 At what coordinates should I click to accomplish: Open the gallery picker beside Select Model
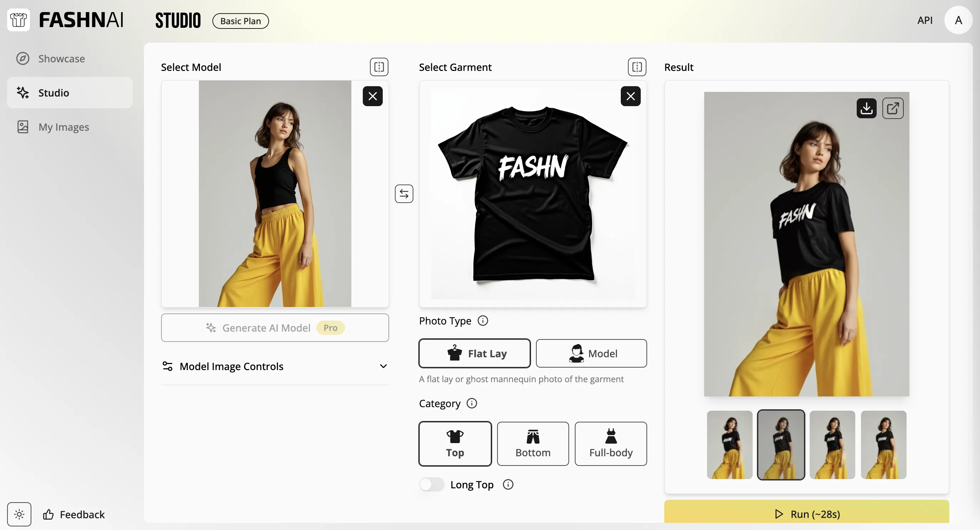(x=379, y=67)
